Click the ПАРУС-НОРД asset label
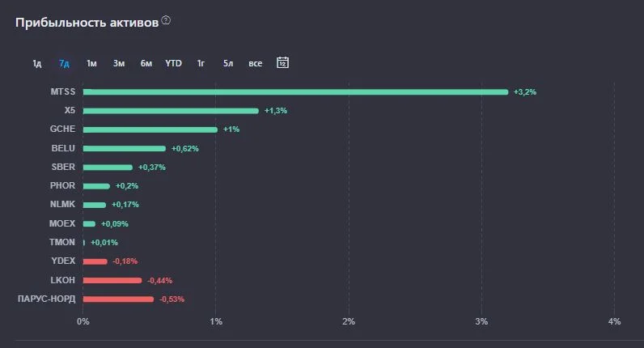 tap(46, 299)
